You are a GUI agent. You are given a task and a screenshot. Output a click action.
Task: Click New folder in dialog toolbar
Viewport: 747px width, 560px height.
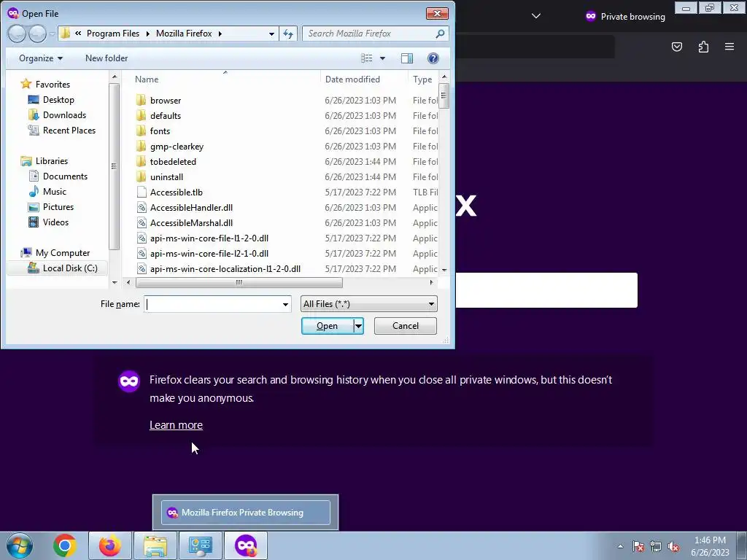pyautogui.click(x=107, y=58)
